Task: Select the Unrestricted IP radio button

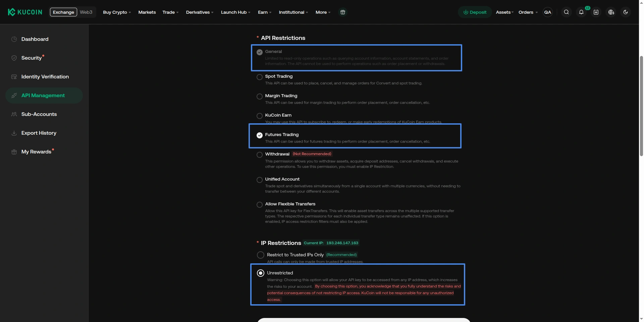Action: click(x=261, y=273)
